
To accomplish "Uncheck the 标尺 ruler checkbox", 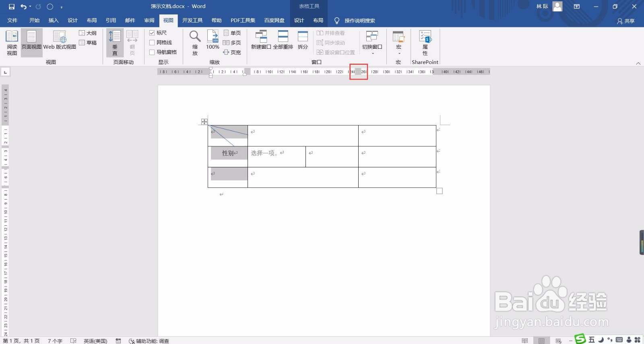I will pyautogui.click(x=152, y=33).
